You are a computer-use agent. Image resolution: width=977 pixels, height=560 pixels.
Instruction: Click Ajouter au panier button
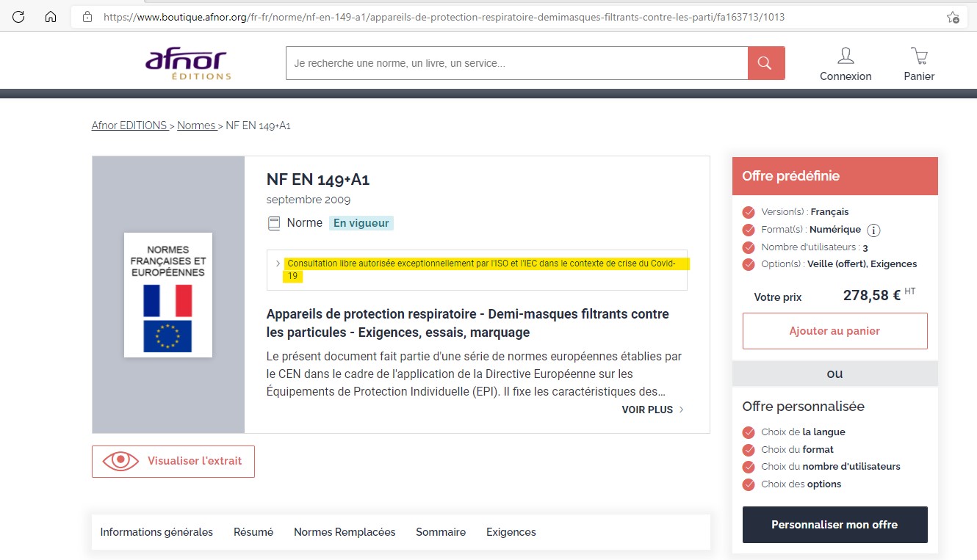pyautogui.click(x=834, y=331)
